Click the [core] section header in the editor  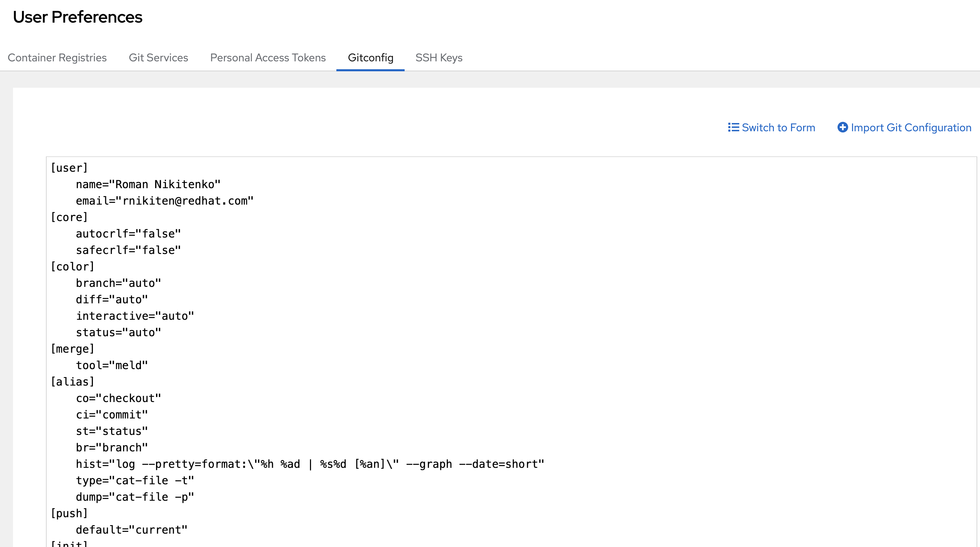(x=69, y=217)
